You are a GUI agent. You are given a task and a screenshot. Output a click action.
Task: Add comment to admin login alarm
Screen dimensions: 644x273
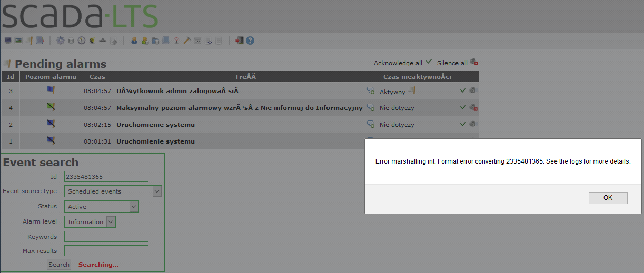pos(371,91)
